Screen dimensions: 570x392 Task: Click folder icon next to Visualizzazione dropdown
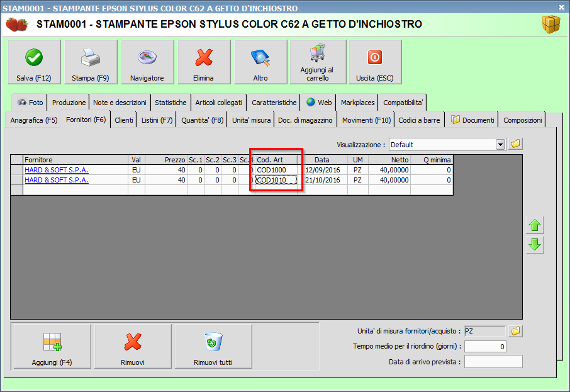(x=515, y=144)
